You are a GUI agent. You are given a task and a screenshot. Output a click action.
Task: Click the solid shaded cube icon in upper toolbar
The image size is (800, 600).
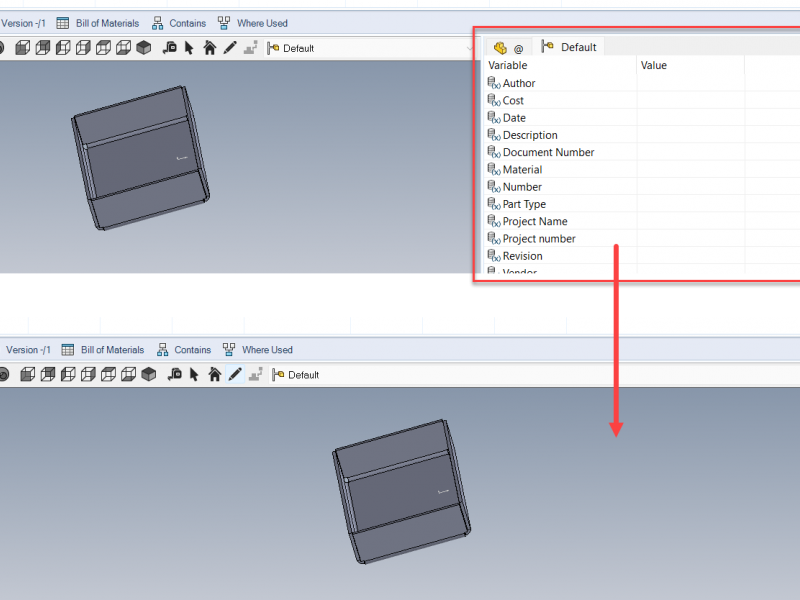[x=144, y=48]
